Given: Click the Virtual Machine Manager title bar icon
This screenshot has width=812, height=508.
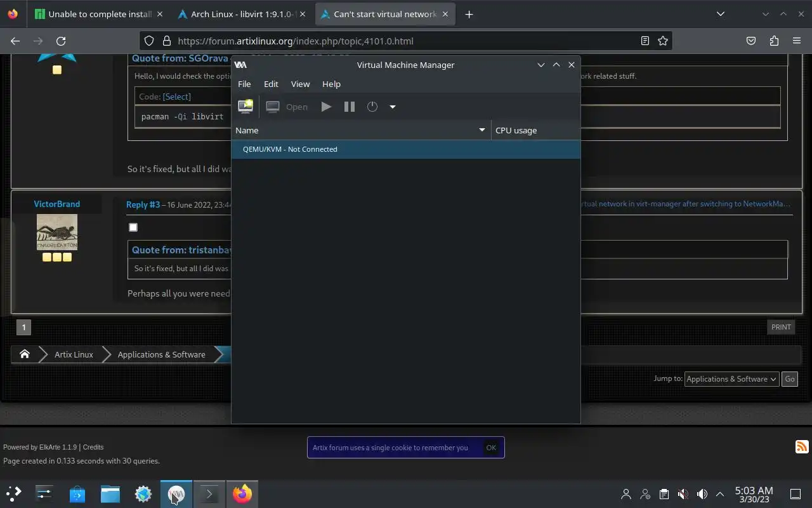Looking at the screenshot, I should click(240, 65).
